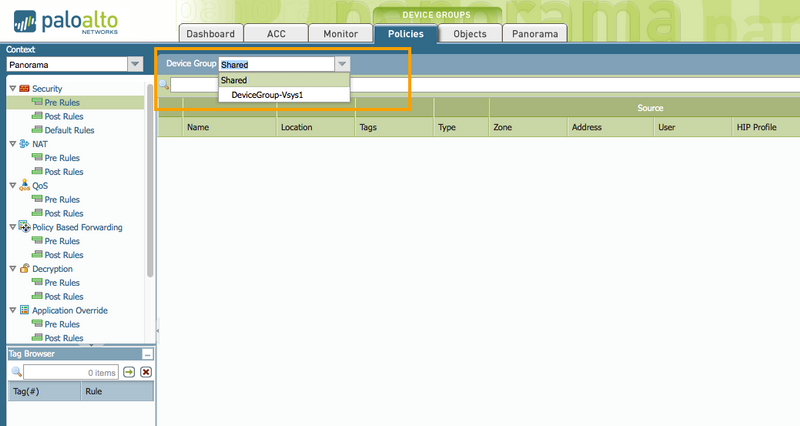This screenshot has width=800, height=426.
Task: Click the Name column header
Action: [230, 127]
